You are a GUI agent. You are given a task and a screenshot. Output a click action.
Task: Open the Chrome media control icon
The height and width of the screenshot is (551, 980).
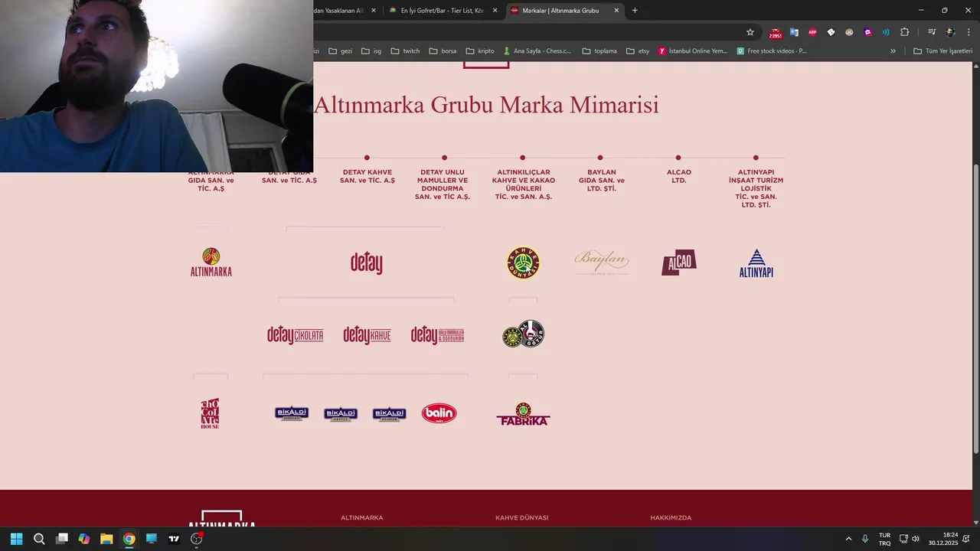(932, 32)
